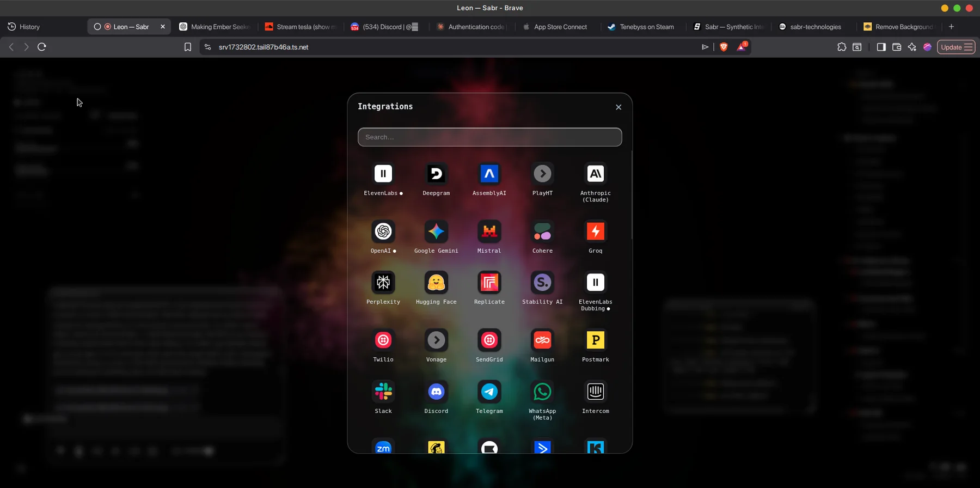Bookmark this page
Viewport: 980px width, 488px height.
(x=188, y=47)
